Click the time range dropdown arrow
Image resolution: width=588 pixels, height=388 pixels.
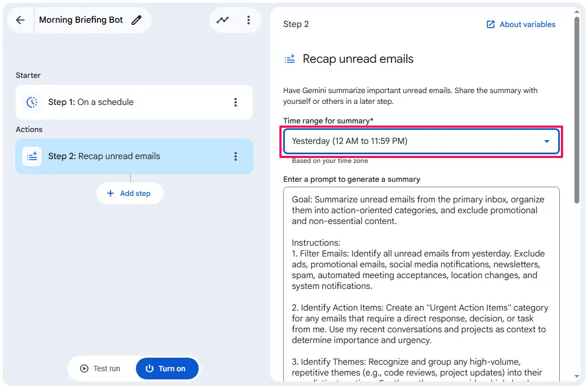(547, 141)
